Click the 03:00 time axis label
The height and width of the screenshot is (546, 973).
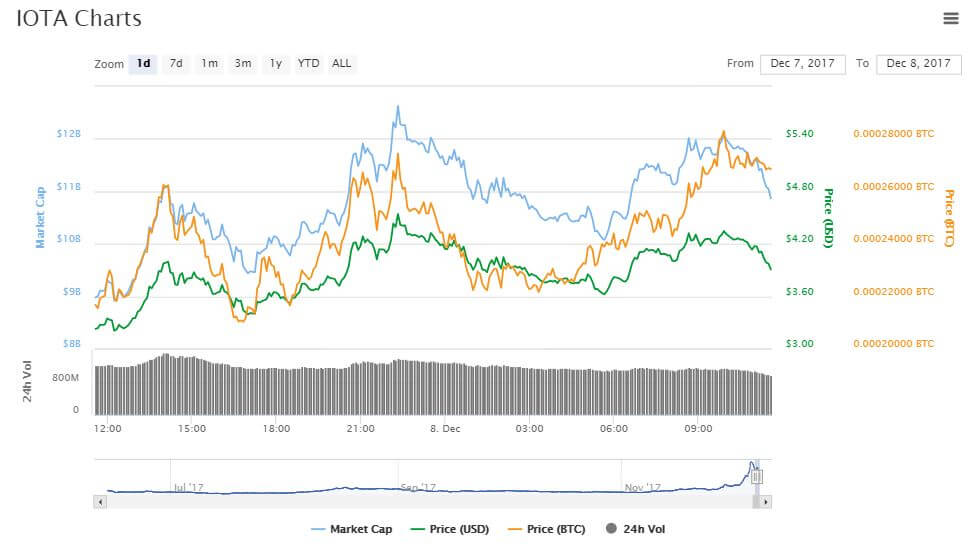coord(529,429)
